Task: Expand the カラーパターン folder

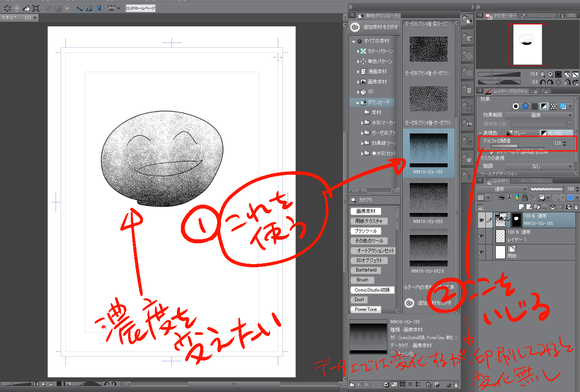Action: (358, 51)
